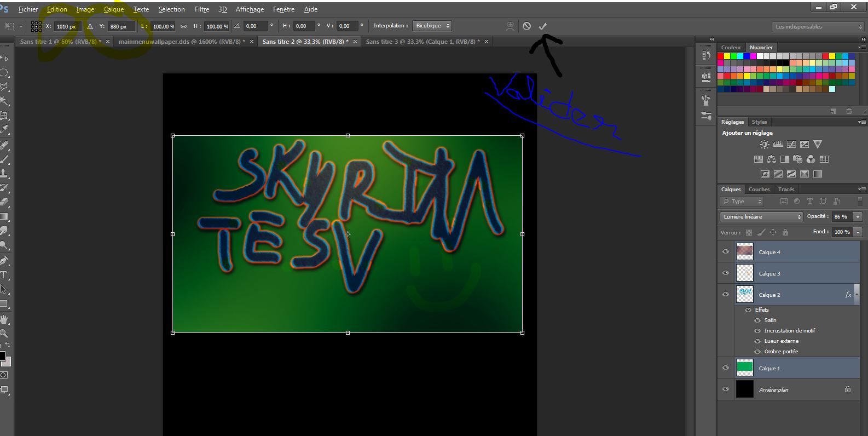Click the X position input field
The height and width of the screenshot is (436, 868).
[67, 26]
